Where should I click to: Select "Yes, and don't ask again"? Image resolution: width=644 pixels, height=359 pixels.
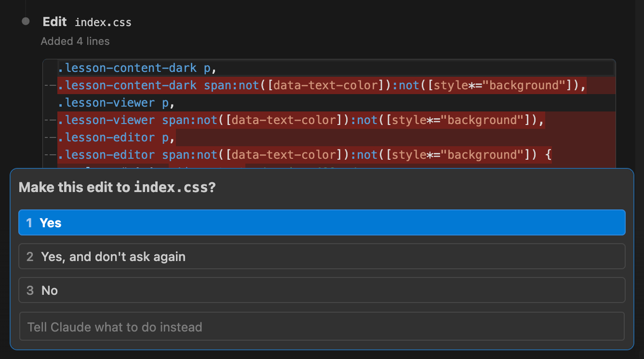click(x=322, y=256)
